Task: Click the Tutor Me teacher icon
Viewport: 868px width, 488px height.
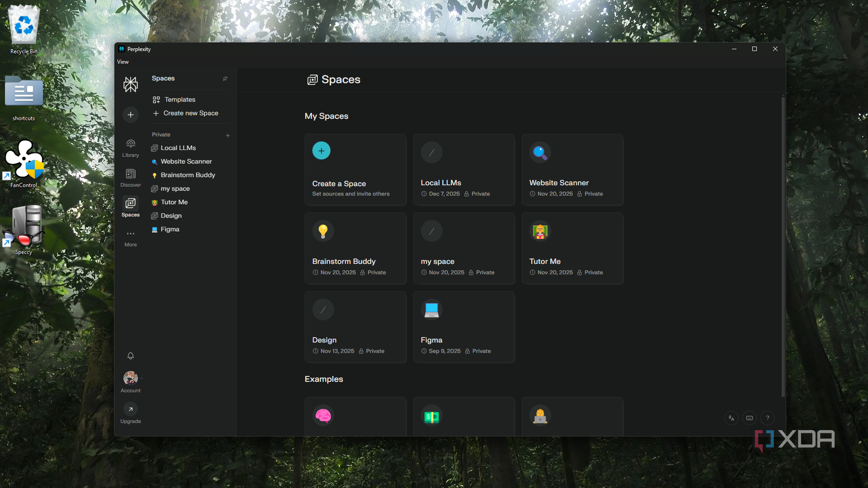Action: [x=540, y=231]
